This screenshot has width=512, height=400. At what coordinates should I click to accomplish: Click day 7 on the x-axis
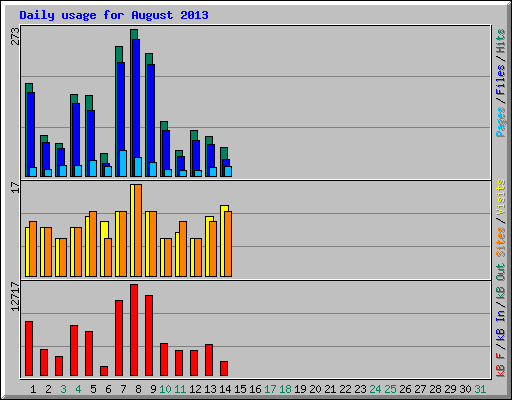(x=123, y=389)
